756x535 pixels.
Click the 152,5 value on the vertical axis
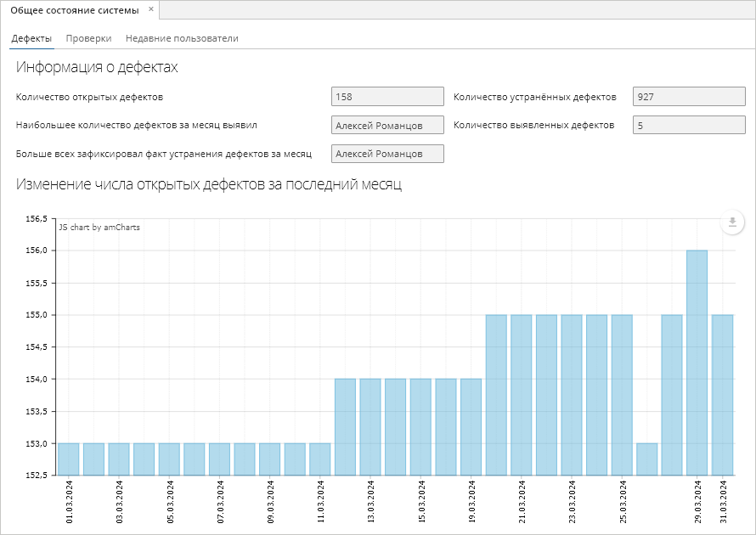tap(37, 476)
